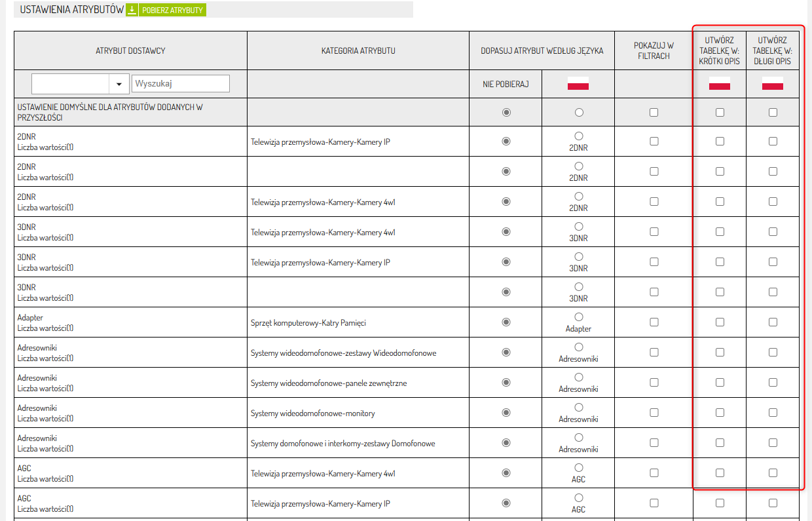812x521 pixels.
Task: Click Polish flag under Dopasuj atrybut według języka
Action: click(x=578, y=83)
